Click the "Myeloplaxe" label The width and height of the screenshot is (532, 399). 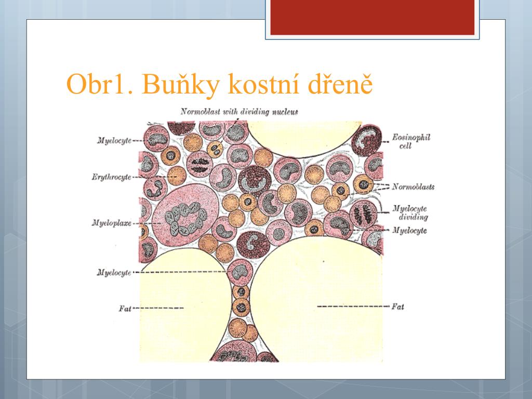pyautogui.click(x=112, y=223)
